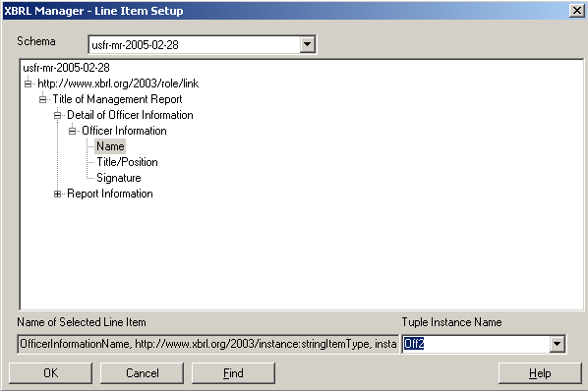Select the Officer Information tree item
This screenshot has height=391, width=588.
click(124, 131)
